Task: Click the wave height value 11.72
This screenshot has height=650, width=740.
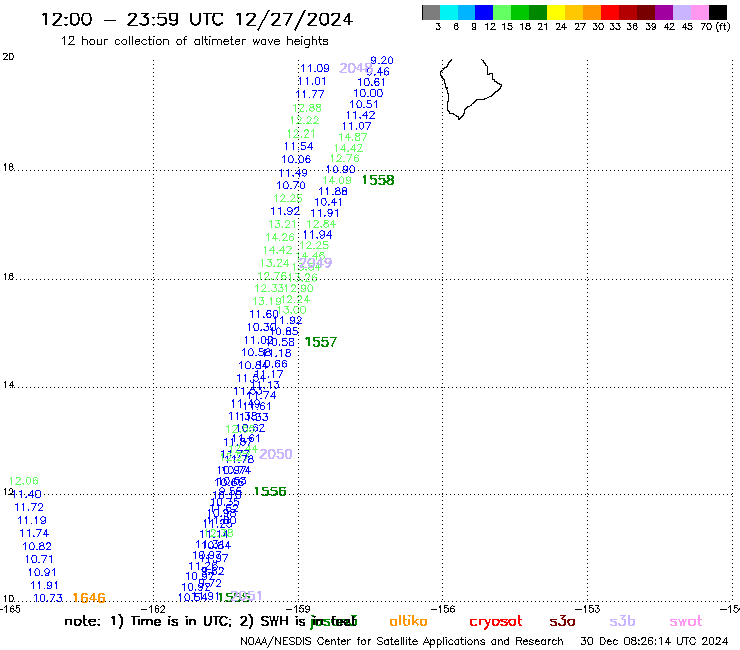Action: pyautogui.click(x=29, y=507)
